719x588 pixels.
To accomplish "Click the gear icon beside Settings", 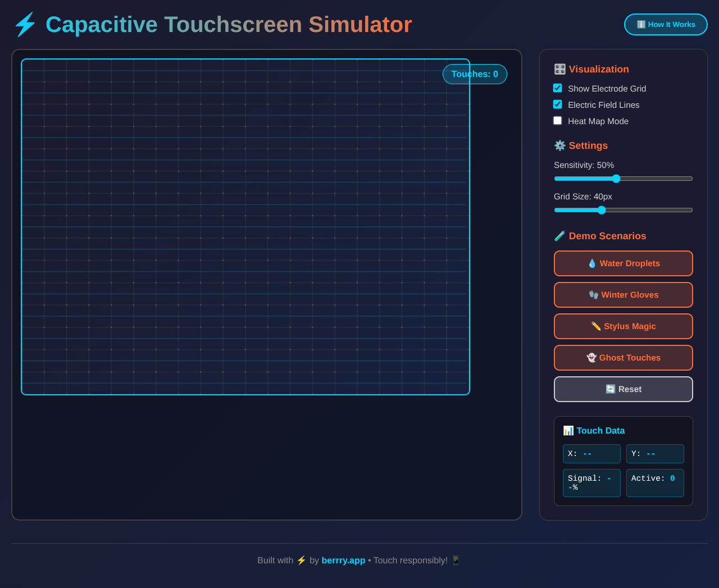I will [x=559, y=145].
